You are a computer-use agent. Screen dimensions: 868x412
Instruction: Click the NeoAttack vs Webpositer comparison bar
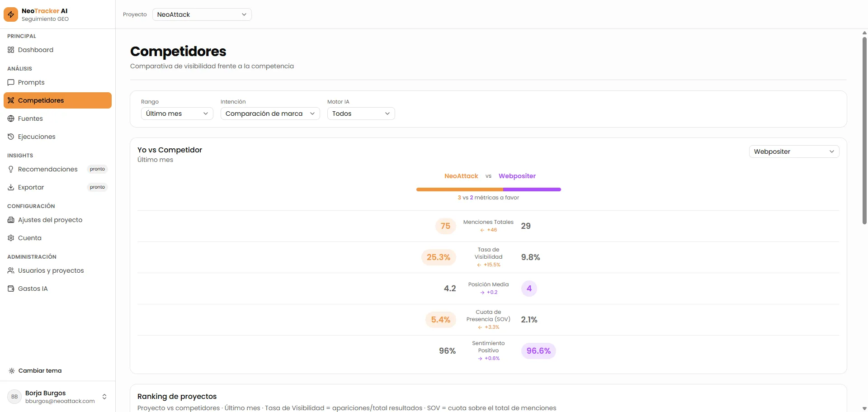pyautogui.click(x=488, y=189)
